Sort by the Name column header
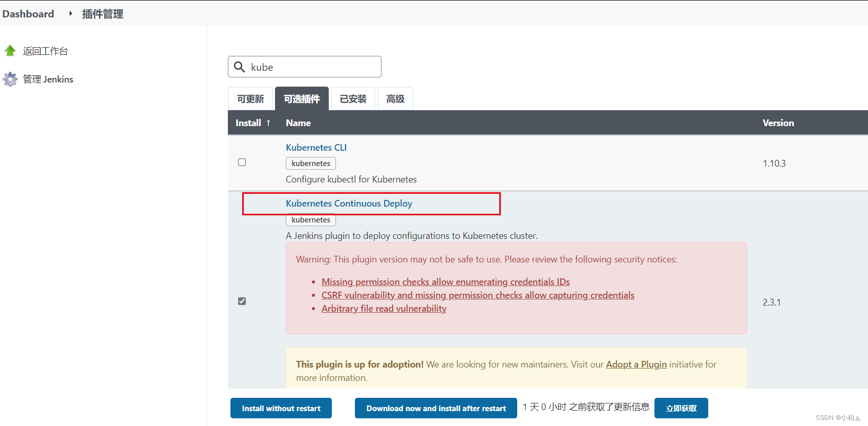This screenshot has height=426, width=868. [x=298, y=123]
